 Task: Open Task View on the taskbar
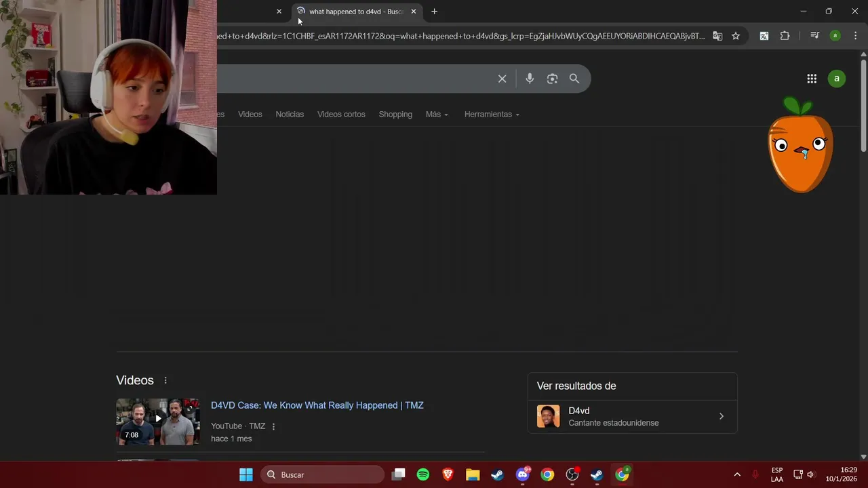(399, 474)
